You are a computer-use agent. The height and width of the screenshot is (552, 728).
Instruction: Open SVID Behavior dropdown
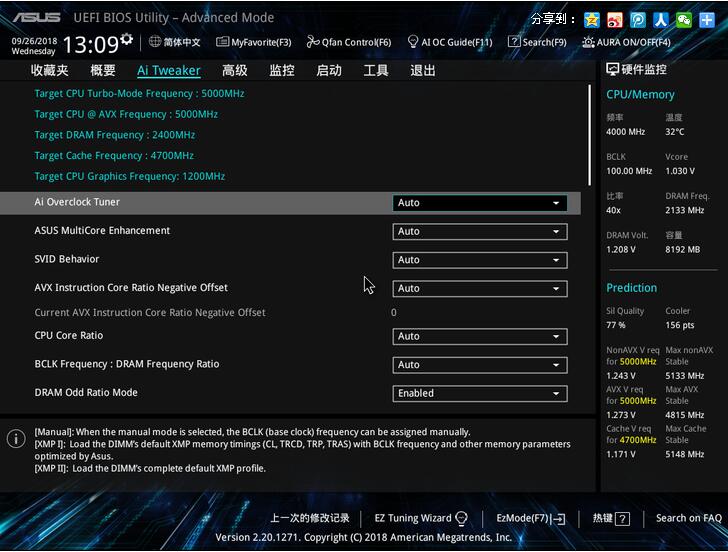point(480,260)
